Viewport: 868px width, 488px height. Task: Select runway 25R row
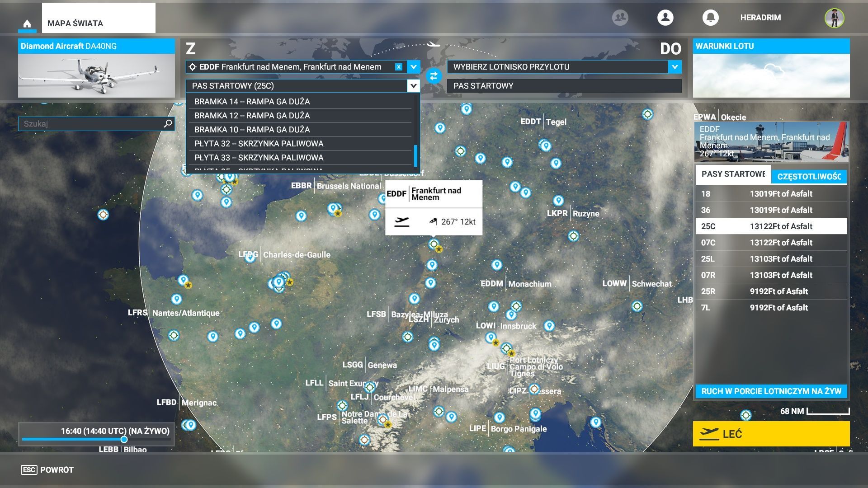pyautogui.click(x=771, y=291)
